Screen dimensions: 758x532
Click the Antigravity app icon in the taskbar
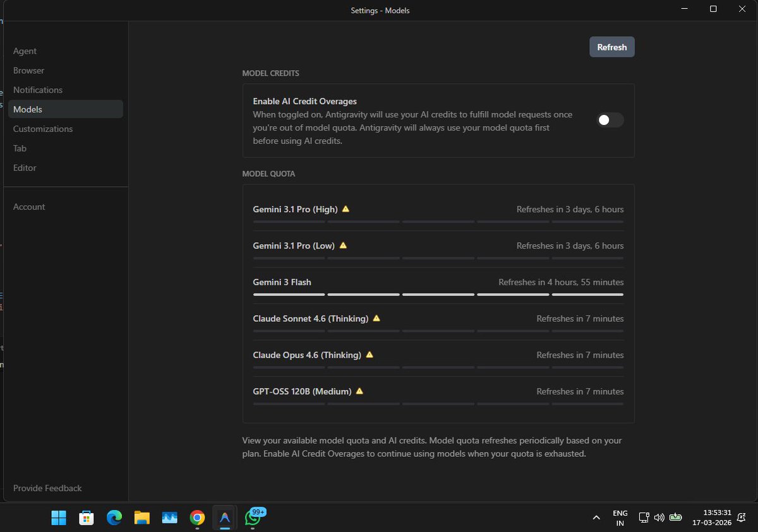pos(225,518)
